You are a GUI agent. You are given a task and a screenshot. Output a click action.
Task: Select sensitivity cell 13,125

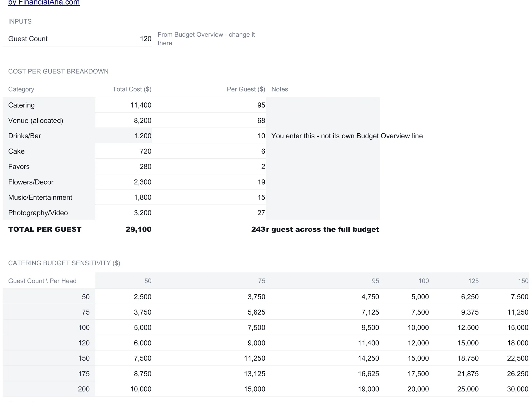255,374
